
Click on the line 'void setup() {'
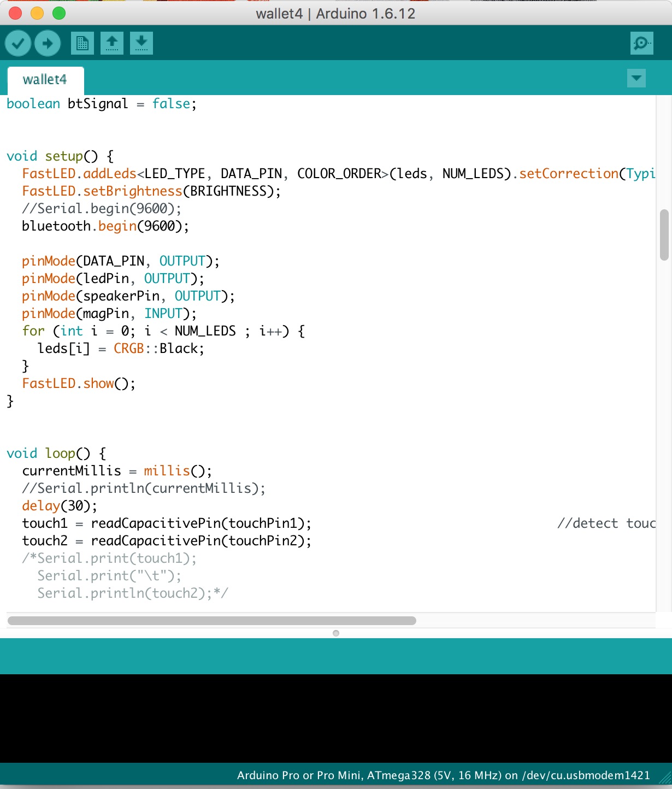(x=60, y=156)
